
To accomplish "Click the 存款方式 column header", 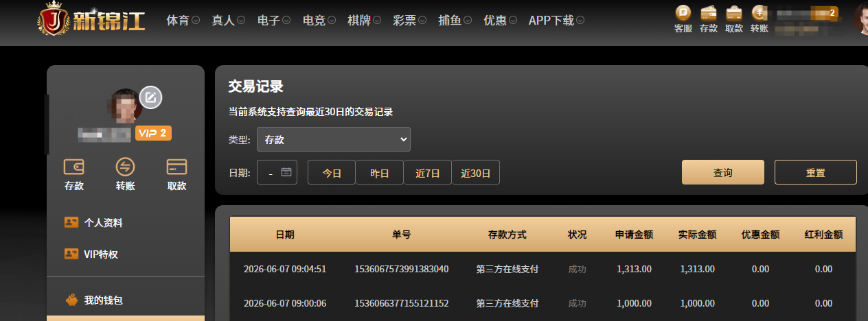I will [507, 235].
